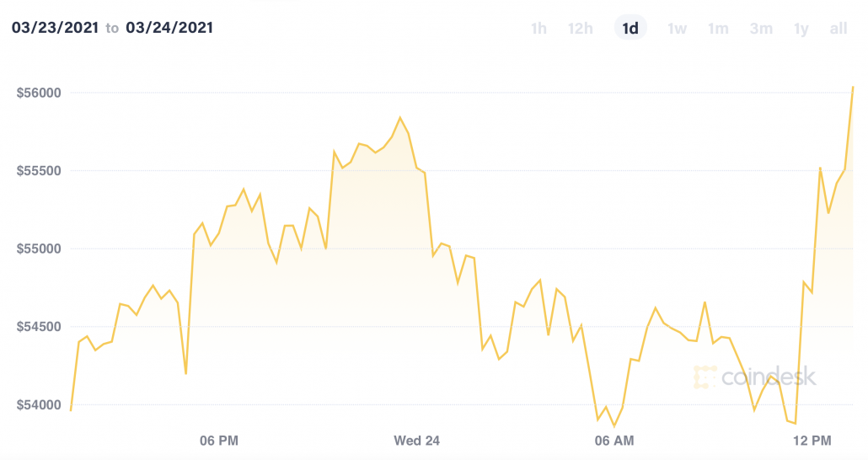The image size is (868, 460).
Task: Click the CoinDesk logo icon watermark
Action: tap(704, 377)
